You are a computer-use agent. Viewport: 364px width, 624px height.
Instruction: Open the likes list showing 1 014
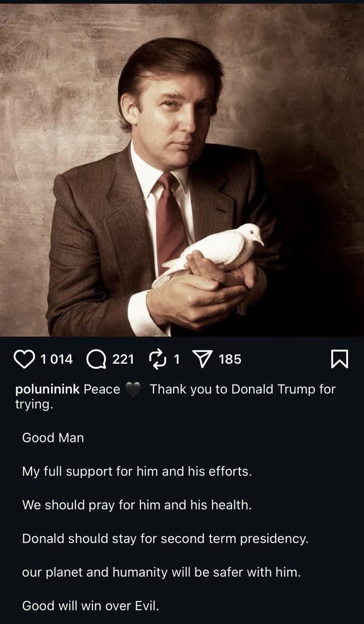pos(57,359)
